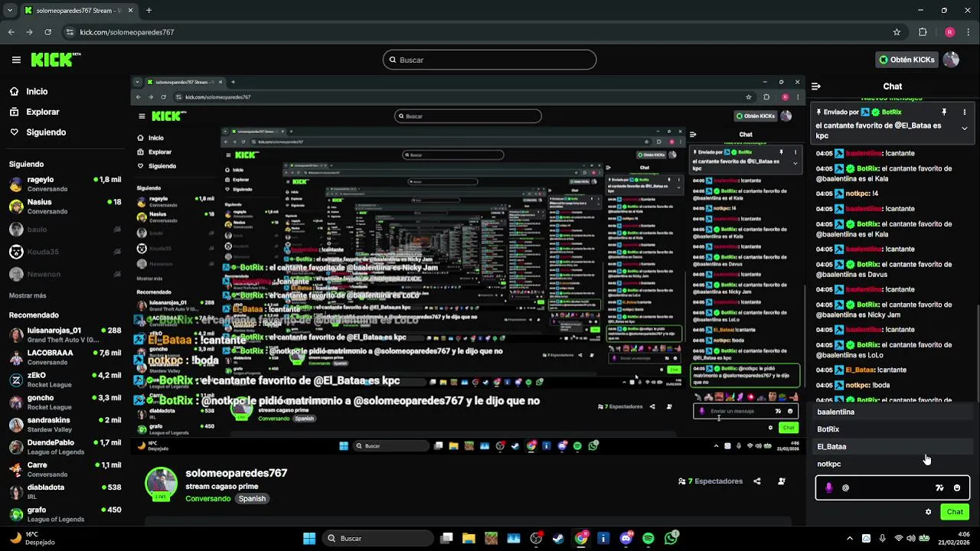Open chat settings gear icon
Image resolution: width=980 pixels, height=551 pixels.
(929, 512)
